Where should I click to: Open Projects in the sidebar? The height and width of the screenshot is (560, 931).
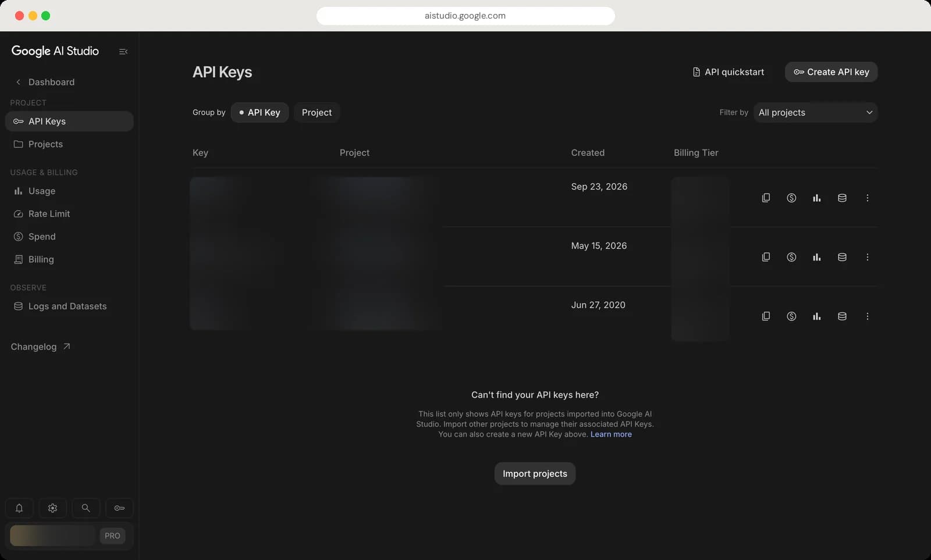[69, 144]
